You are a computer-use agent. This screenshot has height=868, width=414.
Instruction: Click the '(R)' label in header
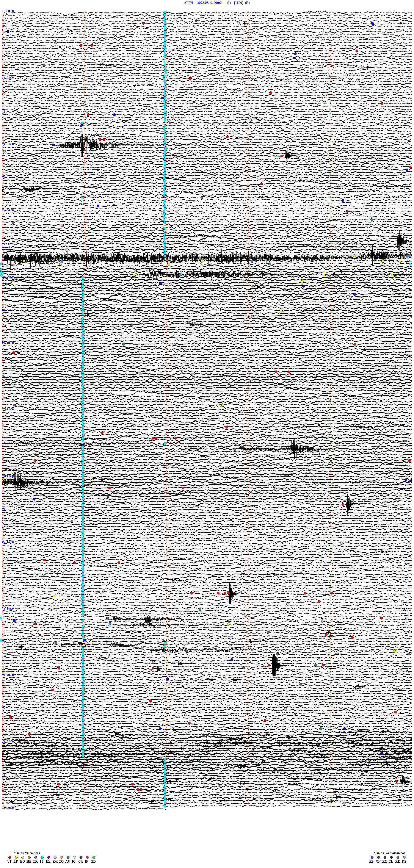(248, 3)
